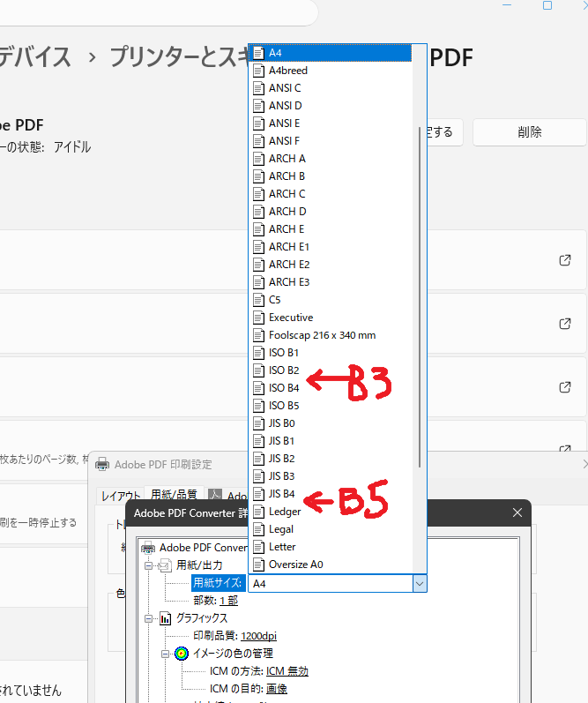Collapse the 用紙/出力 tree node
The width and height of the screenshot is (588, 703).
148,565
